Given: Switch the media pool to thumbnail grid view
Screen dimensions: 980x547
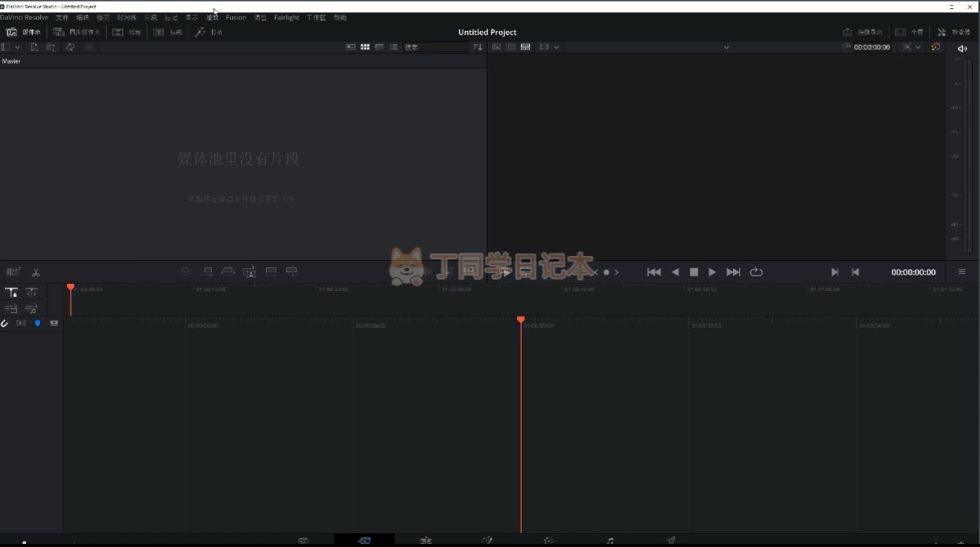Looking at the screenshot, I should coord(365,47).
